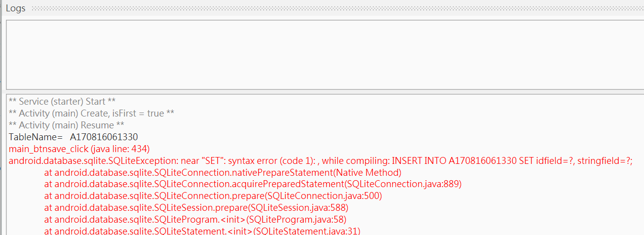Viewport: 644px width, 235px height.
Task: Click the splitter between the two log panes
Action: 324,91
